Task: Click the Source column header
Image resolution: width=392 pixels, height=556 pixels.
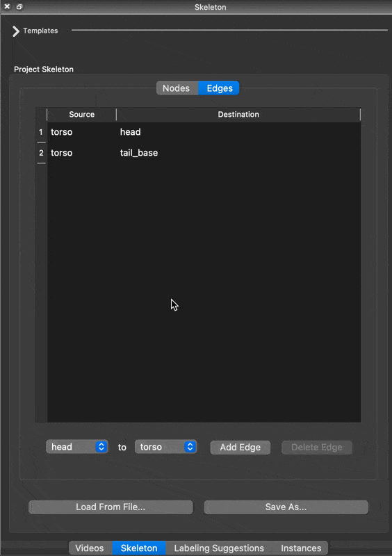Action: [x=82, y=115]
